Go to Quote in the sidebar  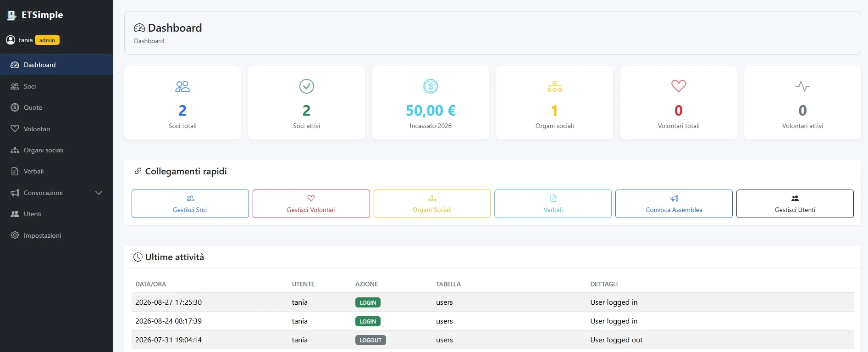click(56, 107)
